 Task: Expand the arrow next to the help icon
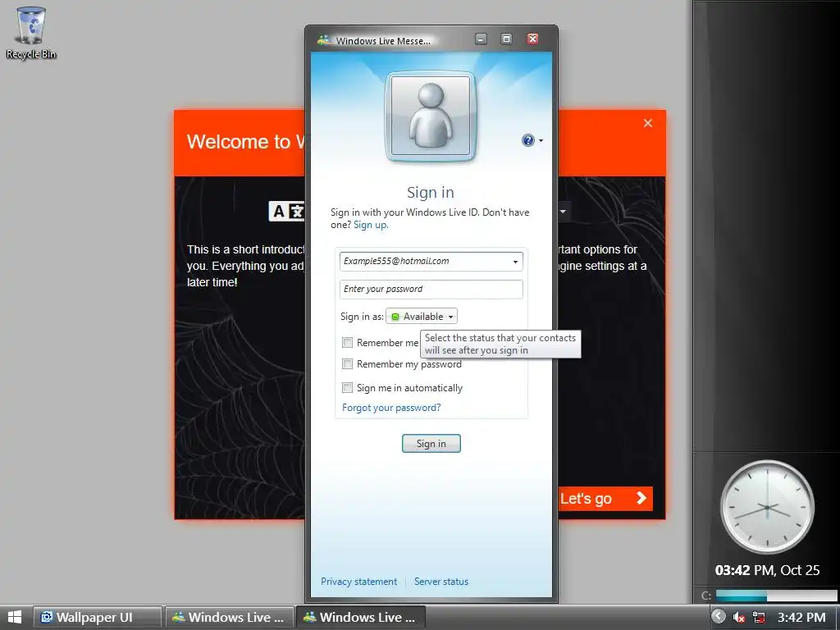coord(541,141)
